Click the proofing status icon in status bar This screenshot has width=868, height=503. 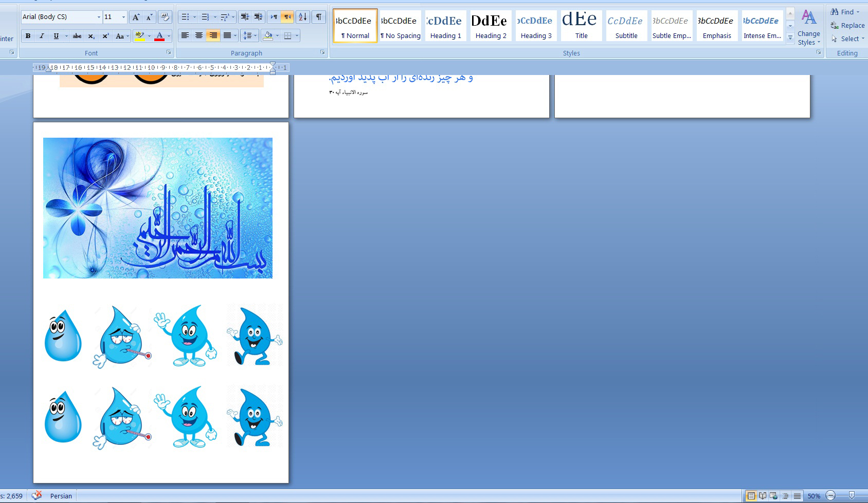(x=37, y=495)
